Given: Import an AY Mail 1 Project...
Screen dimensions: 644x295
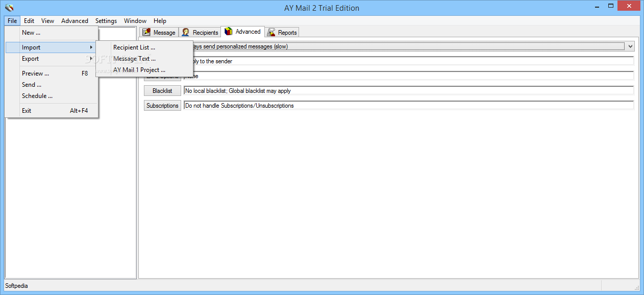Looking at the screenshot, I should click(x=144, y=70).
